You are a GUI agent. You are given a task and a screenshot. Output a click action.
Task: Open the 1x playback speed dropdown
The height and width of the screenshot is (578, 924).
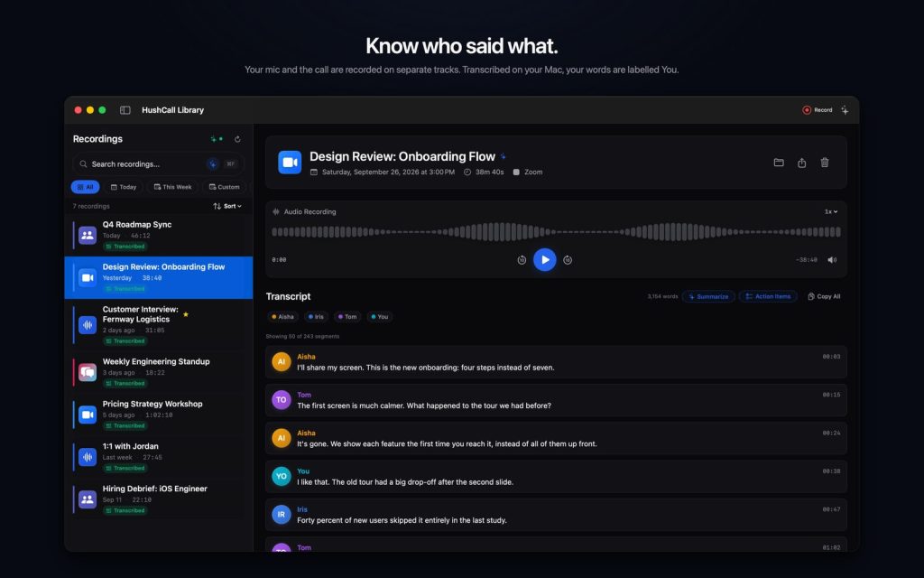(831, 211)
